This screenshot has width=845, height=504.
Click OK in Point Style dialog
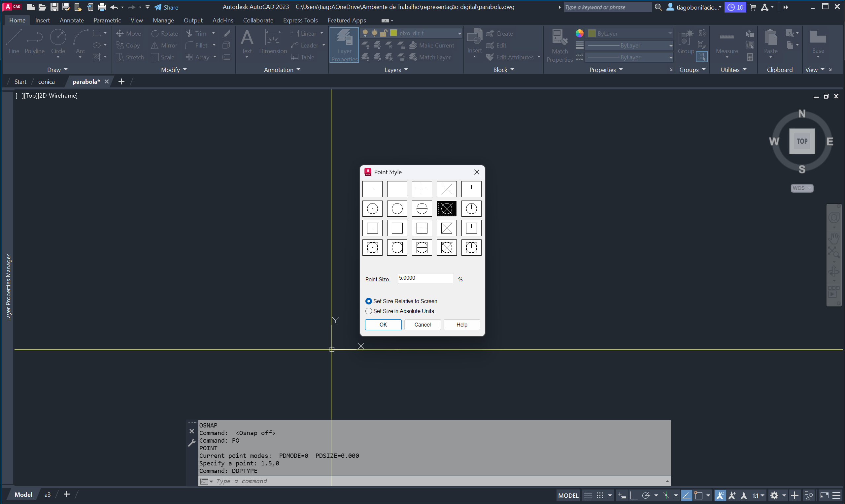point(383,325)
